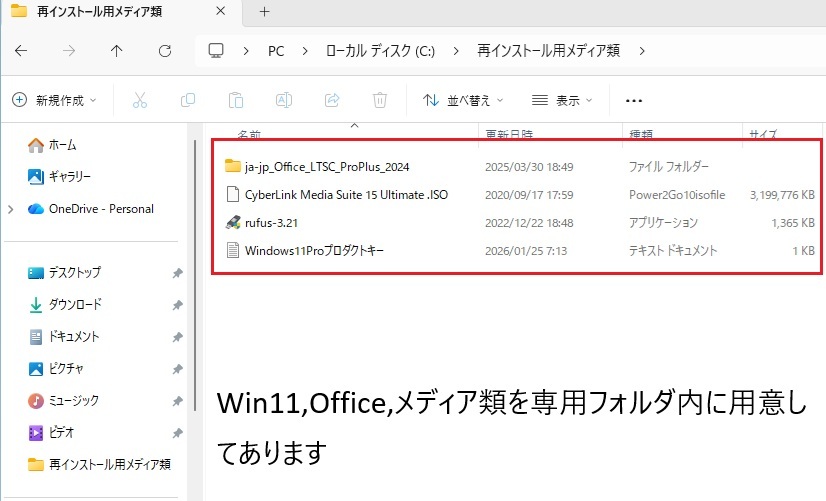Screen dimensions: 826x501
Task: Open the 並べ替え sort dropdown
Action: point(463,100)
